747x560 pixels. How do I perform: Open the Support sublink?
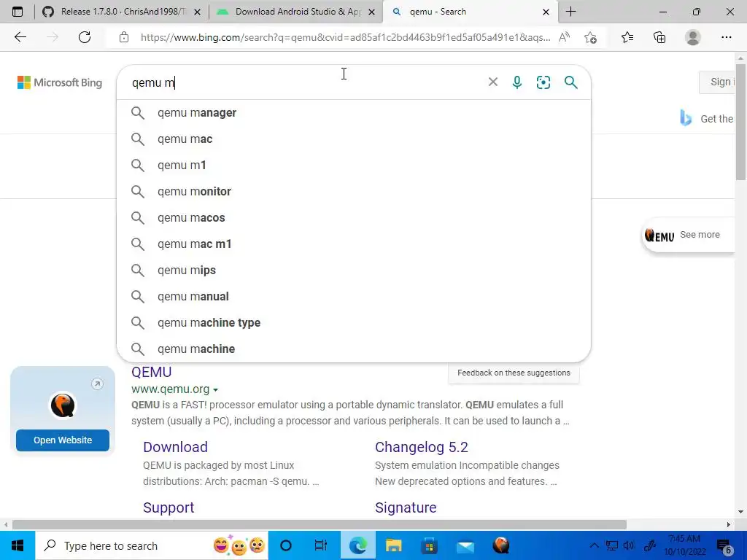[x=169, y=507]
